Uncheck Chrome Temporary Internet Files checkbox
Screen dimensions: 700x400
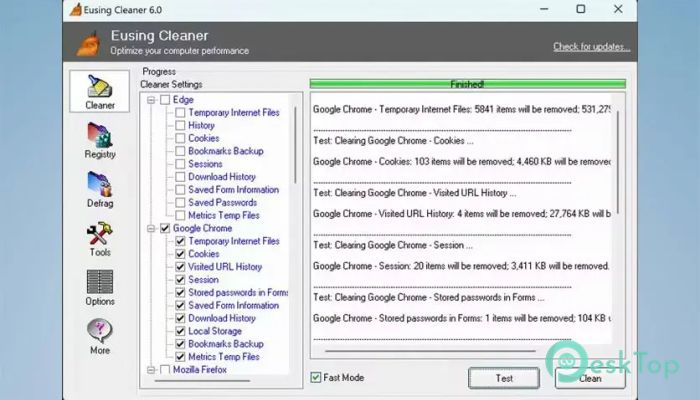(180, 241)
